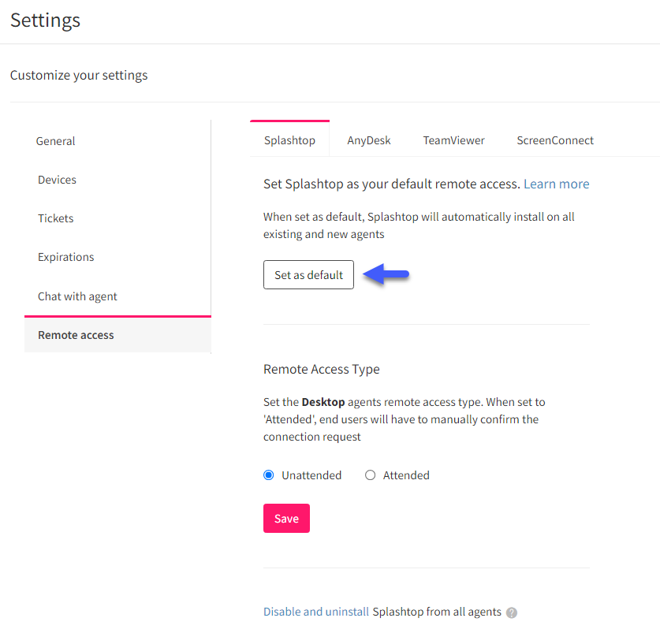Open Devices settings section

click(57, 180)
